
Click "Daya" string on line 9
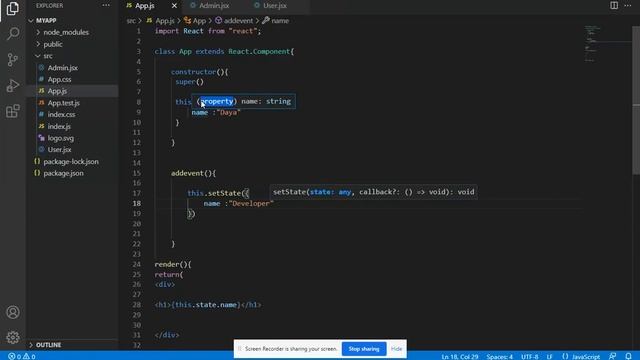(228, 112)
